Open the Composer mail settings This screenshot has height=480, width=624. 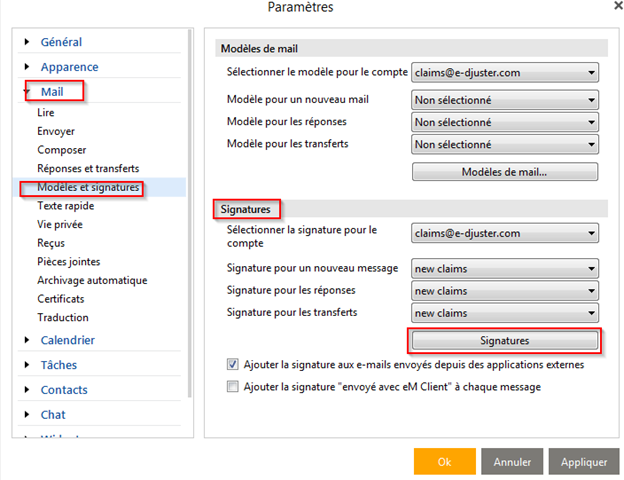pos(62,150)
